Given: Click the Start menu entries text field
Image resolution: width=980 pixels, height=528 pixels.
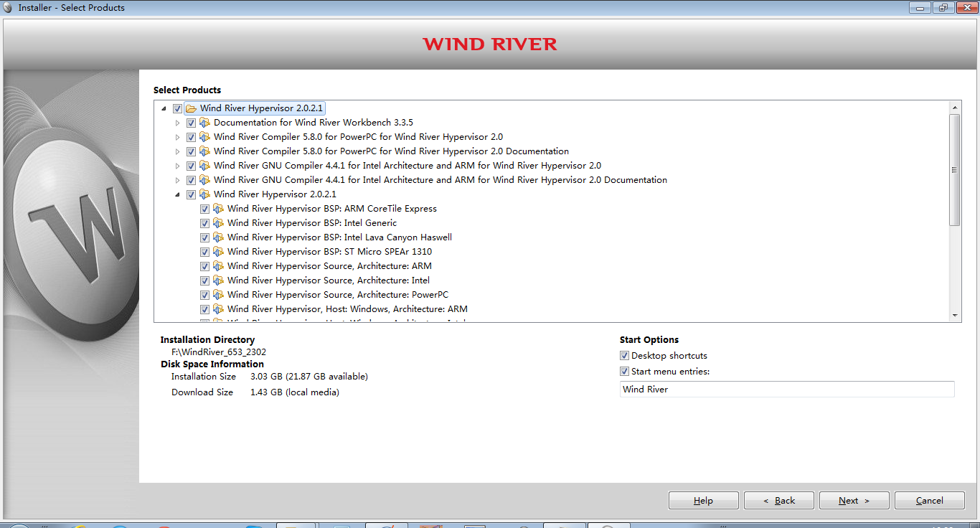Looking at the screenshot, I should point(787,389).
